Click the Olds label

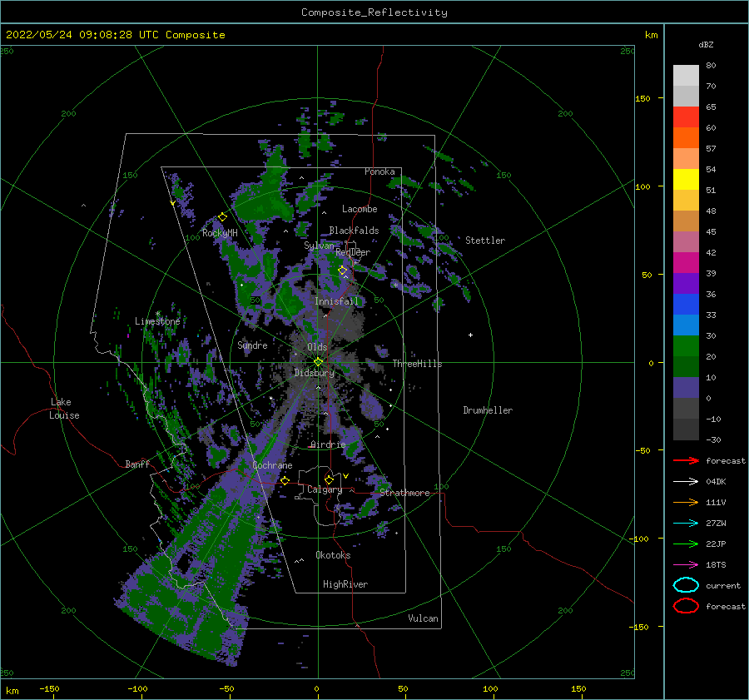pos(317,347)
